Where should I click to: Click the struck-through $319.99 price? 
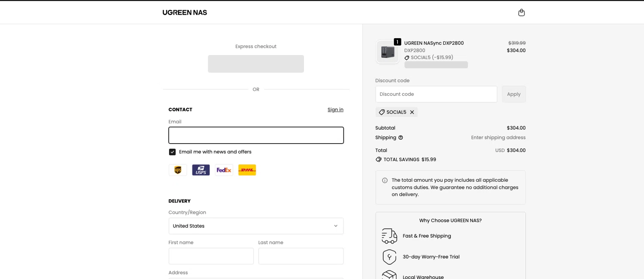tap(517, 43)
